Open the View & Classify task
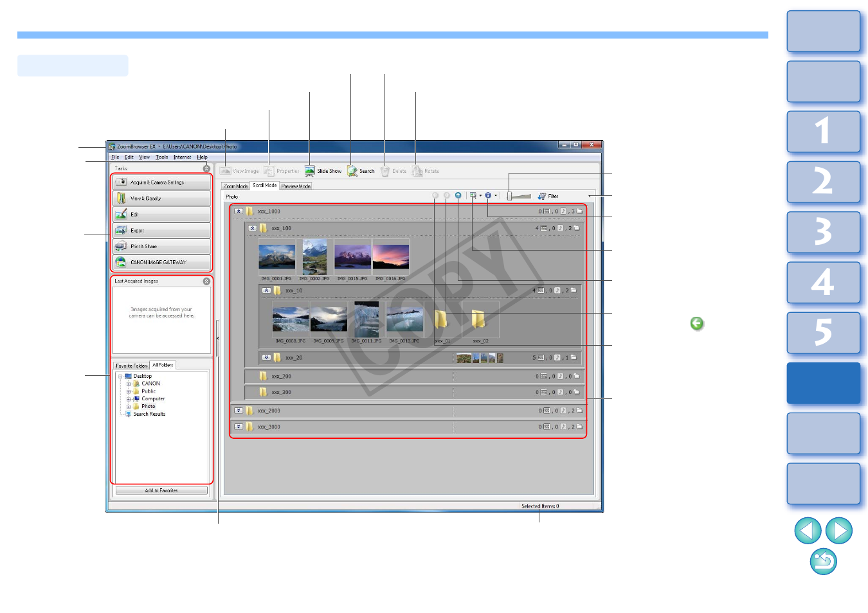 tap(161, 199)
